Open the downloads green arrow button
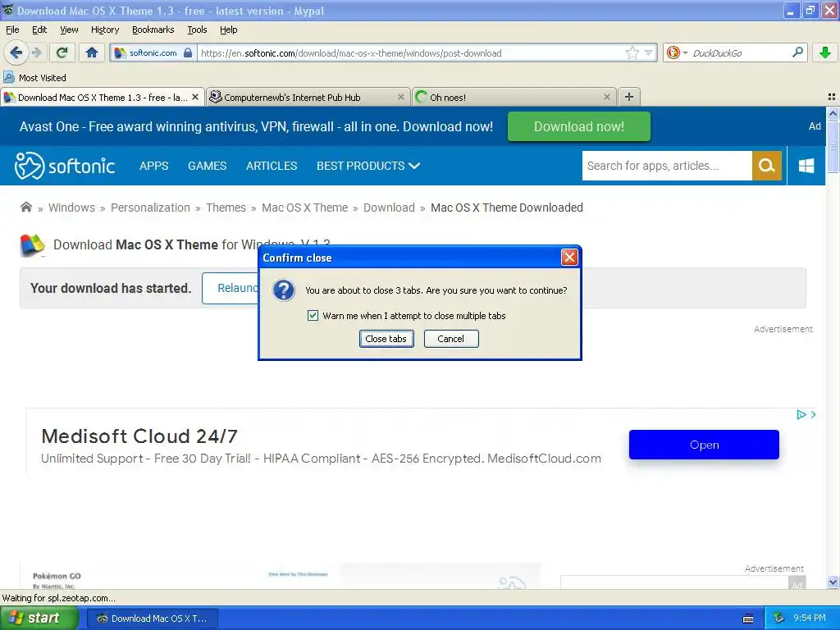The height and width of the screenshot is (630, 840). pyautogui.click(x=824, y=52)
